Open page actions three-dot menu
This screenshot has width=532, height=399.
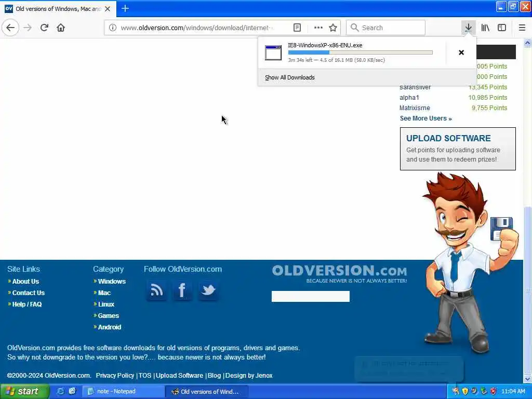point(318,28)
